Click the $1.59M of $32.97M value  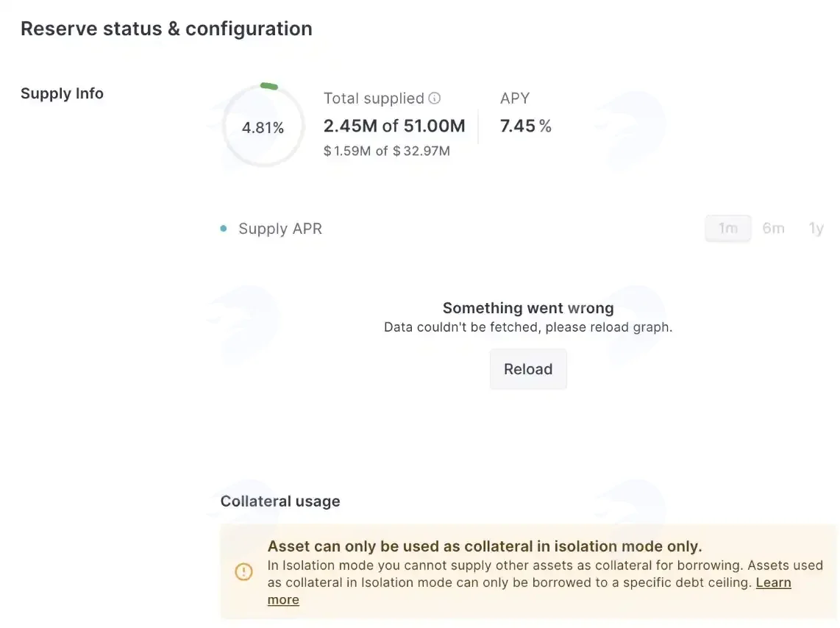coord(387,151)
